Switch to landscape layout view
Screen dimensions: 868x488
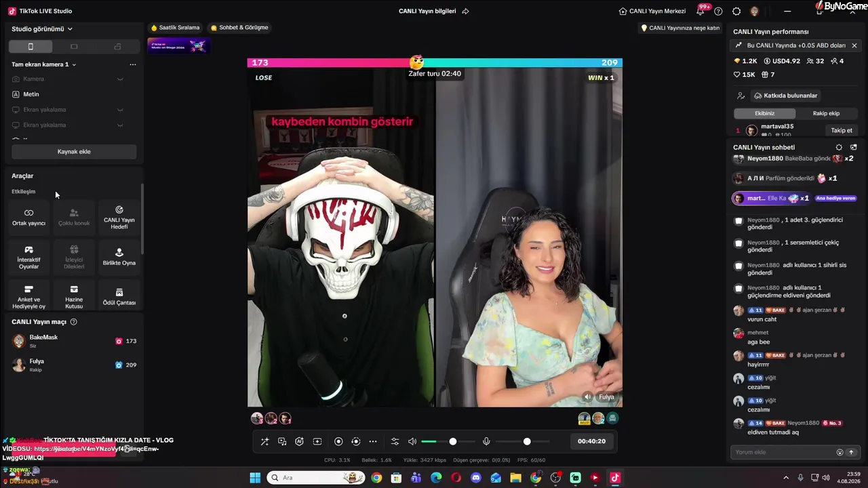click(x=74, y=47)
